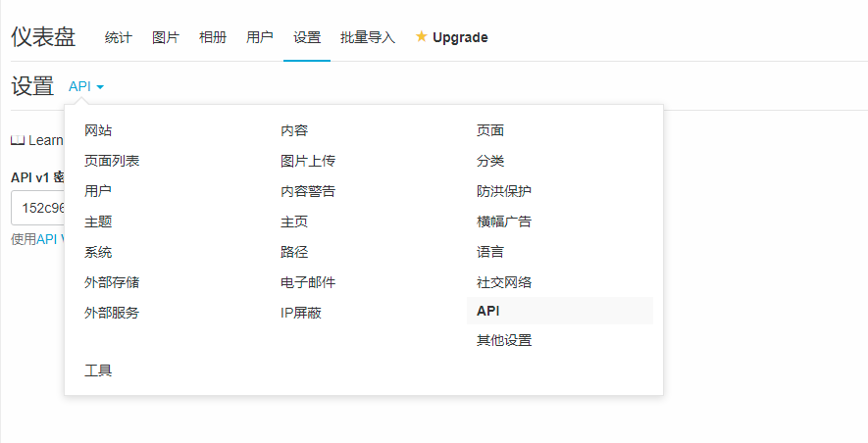This screenshot has height=443, width=868.
Task: Collapse the API settings dropdown
Action: click(x=86, y=86)
